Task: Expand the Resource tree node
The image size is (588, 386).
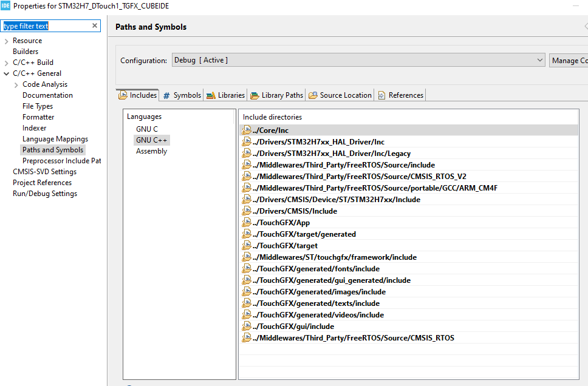Action: pos(7,41)
